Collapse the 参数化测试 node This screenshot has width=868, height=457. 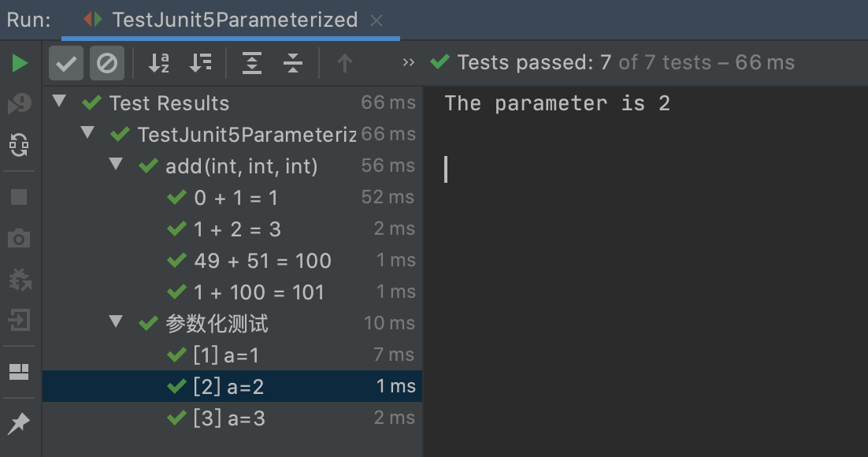[117, 322]
